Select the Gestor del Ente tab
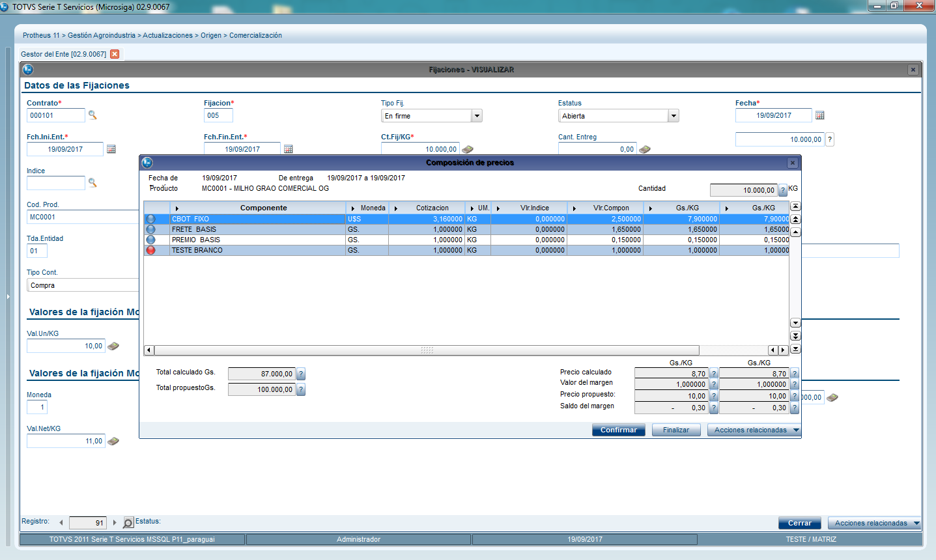Viewport: 936px width, 560px height. point(63,54)
